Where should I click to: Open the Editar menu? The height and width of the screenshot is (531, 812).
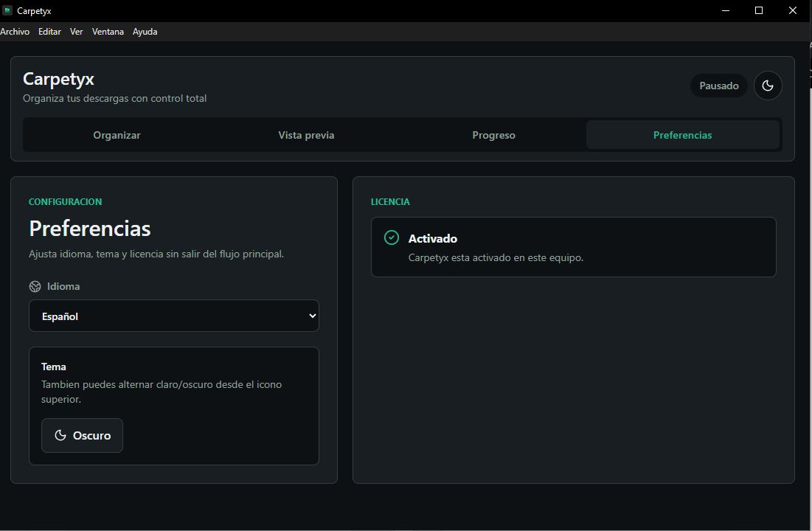pos(49,32)
